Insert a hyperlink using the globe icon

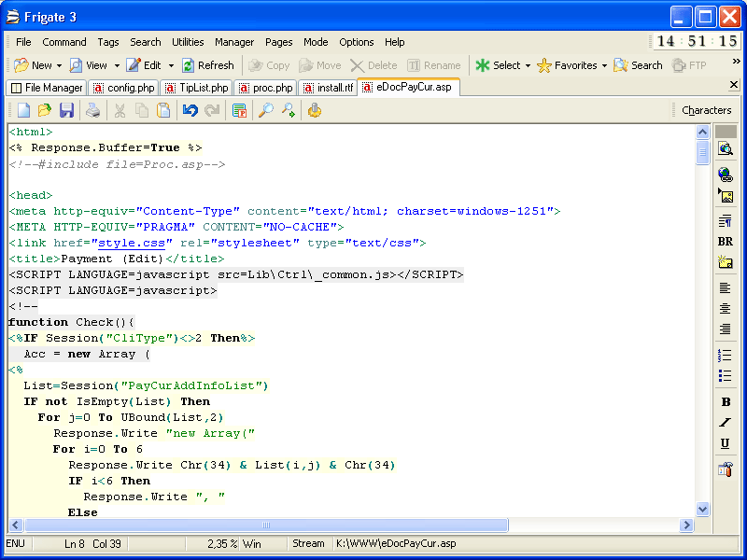pos(726,175)
